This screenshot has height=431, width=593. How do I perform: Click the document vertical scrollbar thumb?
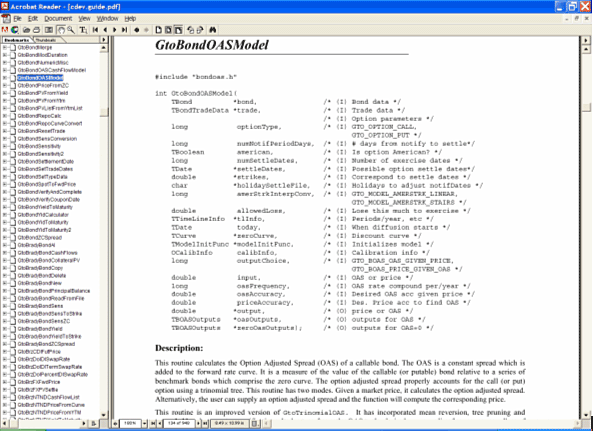point(586,107)
